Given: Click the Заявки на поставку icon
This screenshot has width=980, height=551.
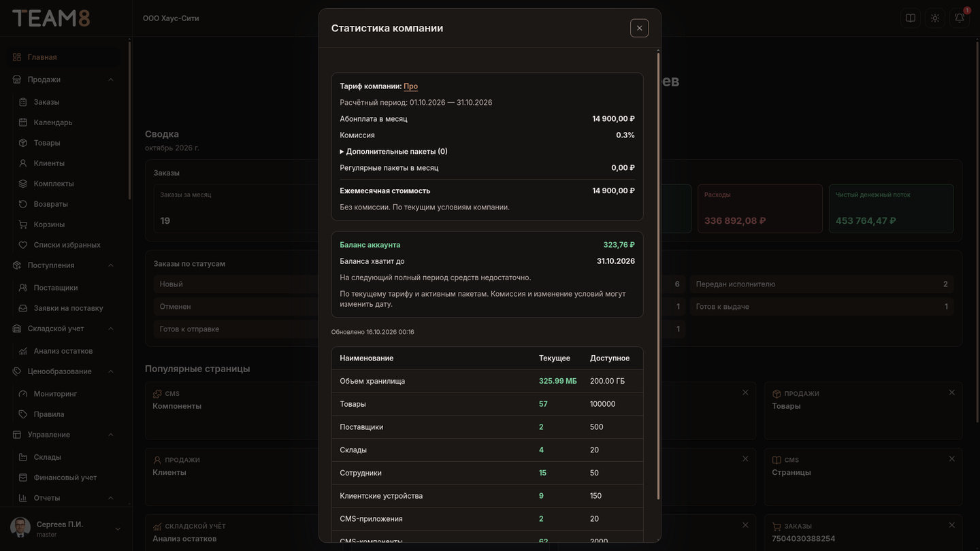Looking at the screenshot, I should (x=23, y=308).
